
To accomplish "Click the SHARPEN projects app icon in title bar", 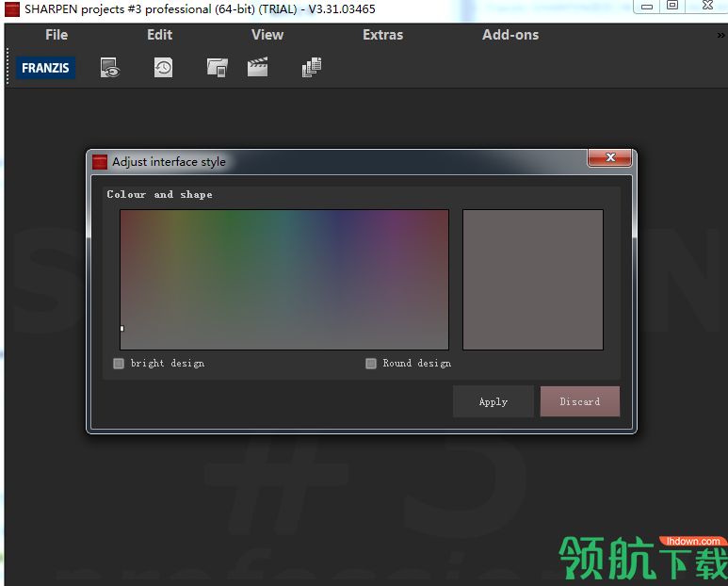I will (12, 9).
